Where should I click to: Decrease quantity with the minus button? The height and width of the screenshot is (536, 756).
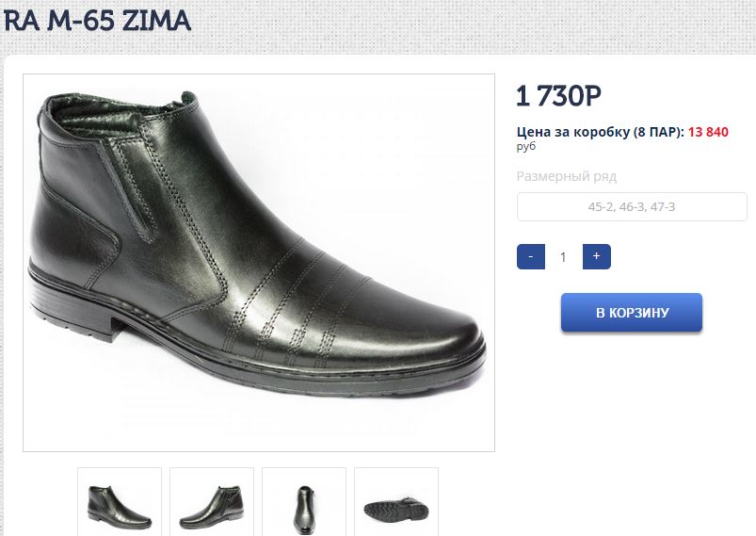[531, 256]
